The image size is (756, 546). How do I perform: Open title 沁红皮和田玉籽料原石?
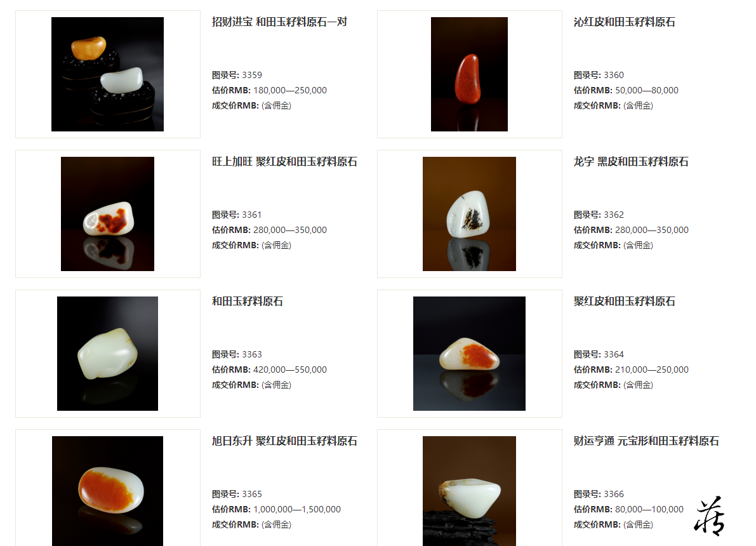(x=625, y=22)
